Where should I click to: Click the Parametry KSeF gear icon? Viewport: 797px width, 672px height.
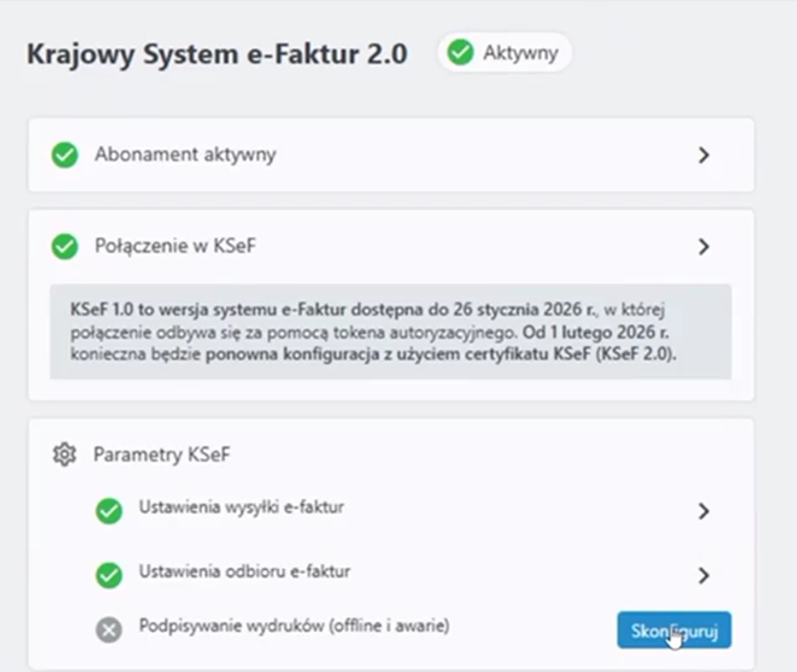pyautogui.click(x=64, y=455)
